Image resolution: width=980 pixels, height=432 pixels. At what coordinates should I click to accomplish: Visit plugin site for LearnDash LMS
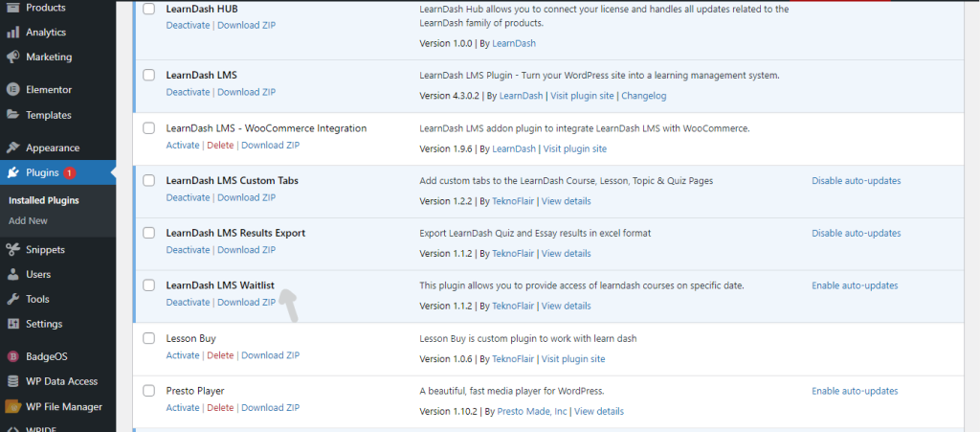point(582,97)
